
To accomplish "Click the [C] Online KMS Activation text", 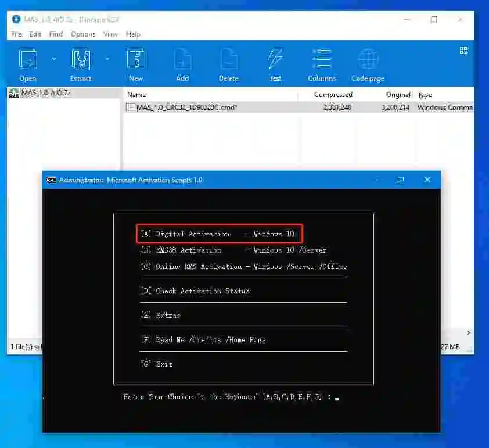I will 244,267.
